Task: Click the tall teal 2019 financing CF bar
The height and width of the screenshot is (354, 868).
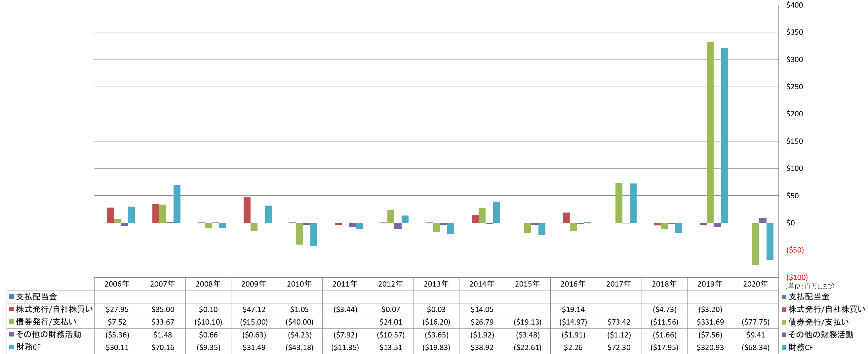Action: tap(724, 136)
